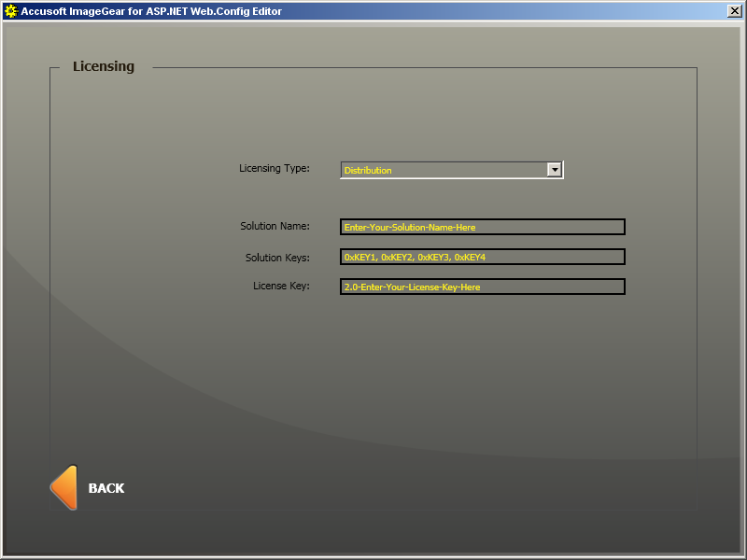747x560 pixels.
Task: Close the Web.Config Editor window
Action: (734, 11)
